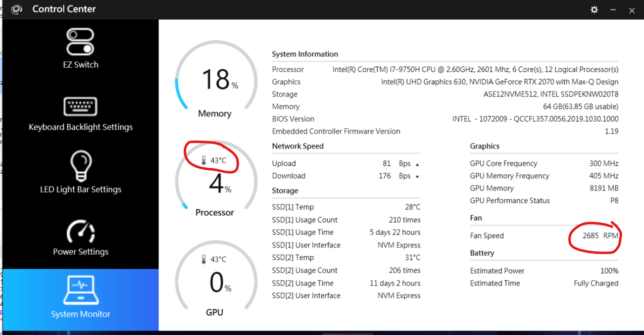Click the ASE12NVME512 storage value
Image resolution: width=644 pixels, height=335 pixels.
551,95
